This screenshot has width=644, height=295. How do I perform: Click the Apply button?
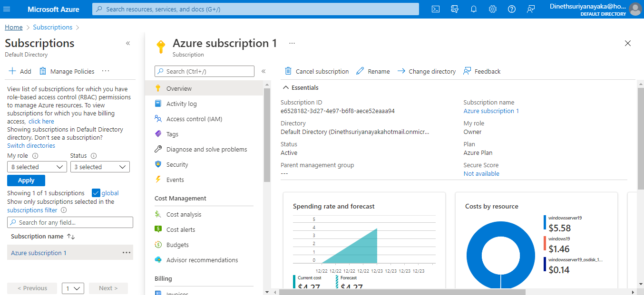point(26,181)
